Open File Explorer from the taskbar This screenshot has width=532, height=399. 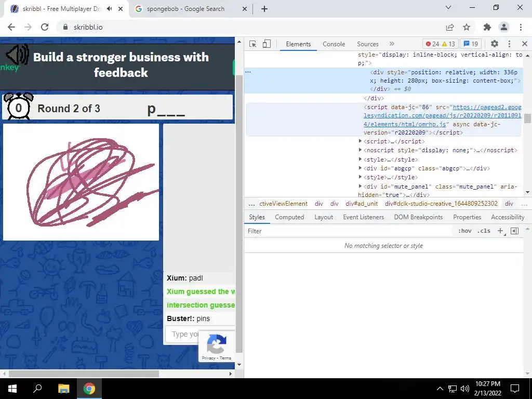click(x=63, y=389)
